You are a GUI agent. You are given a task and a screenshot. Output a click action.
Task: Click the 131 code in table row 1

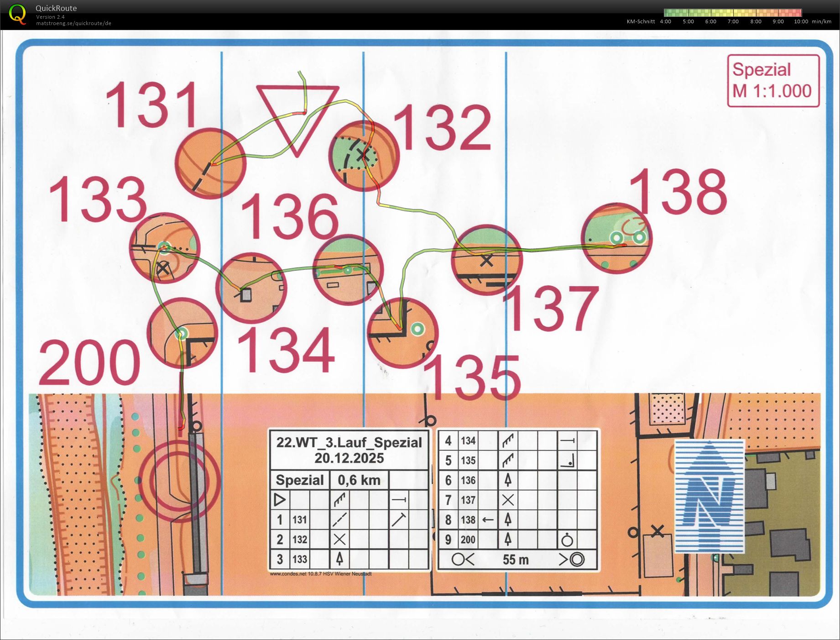point(300,519)
